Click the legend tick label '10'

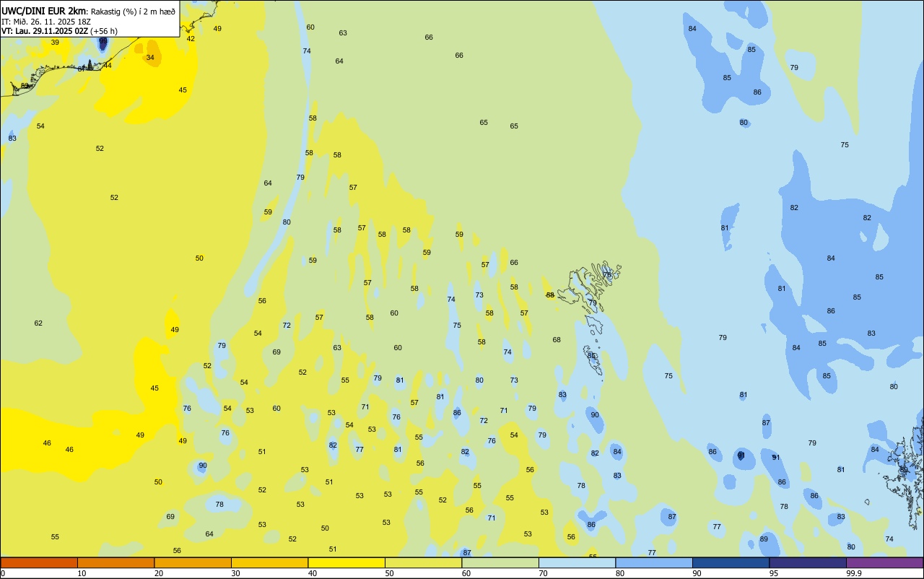click(82, 573)
